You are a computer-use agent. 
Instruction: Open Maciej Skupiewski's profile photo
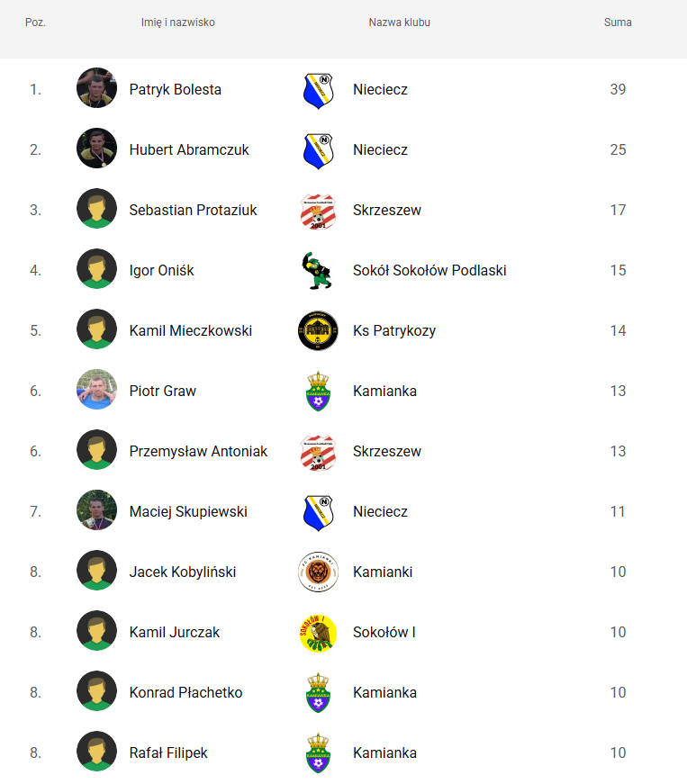tap(96, 510)
